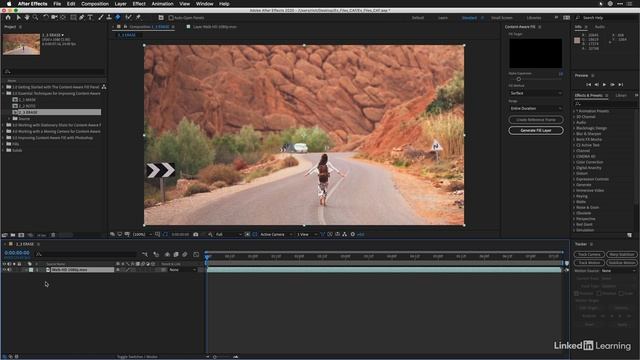640x360 pixels.
Task: Click Toggle Switches / Modes at timeline bottom
Action: 137,357
